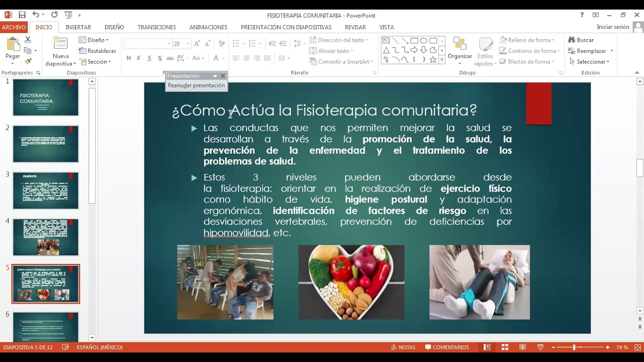Open Portapapeles dialog launcher
This screenshot has height=362, width=644.
coord(37,73)
